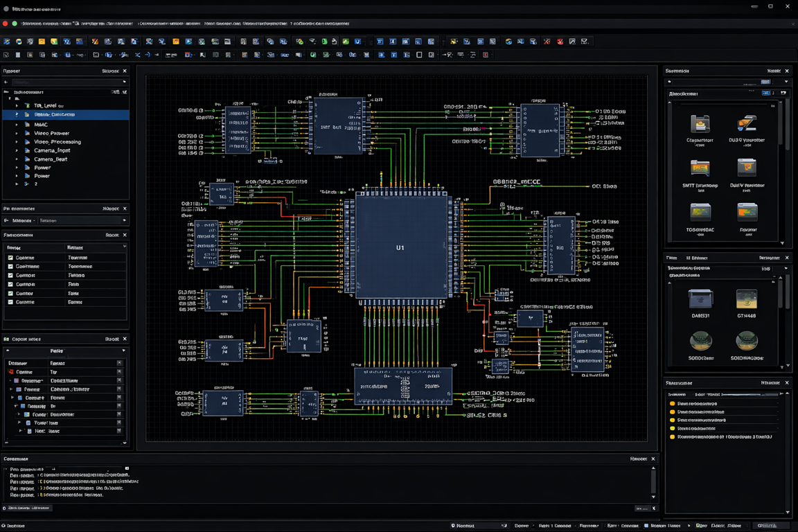The image size is (798, 532).
Task: Click the Normal mode indicator in status bar
Action: click(464, 526)
